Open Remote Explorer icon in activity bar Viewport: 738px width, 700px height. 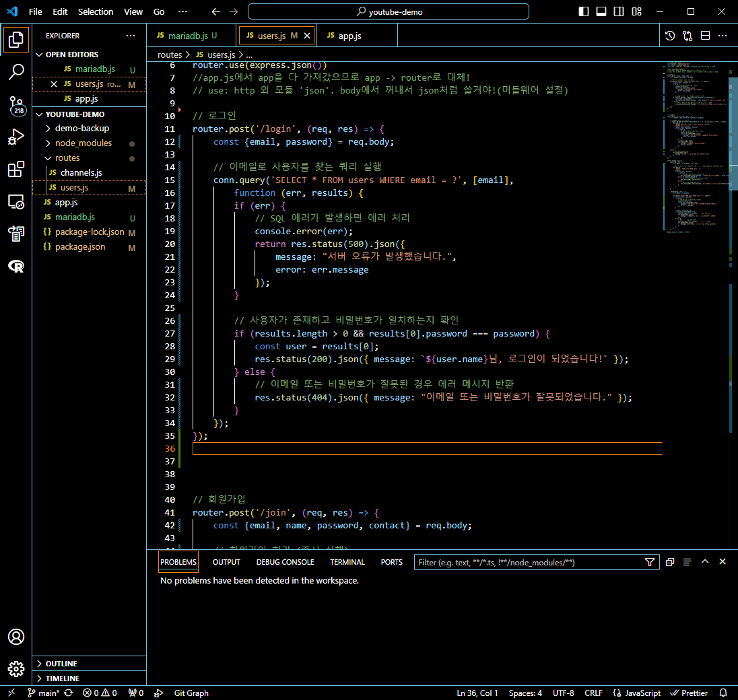(x=16, y=202)
